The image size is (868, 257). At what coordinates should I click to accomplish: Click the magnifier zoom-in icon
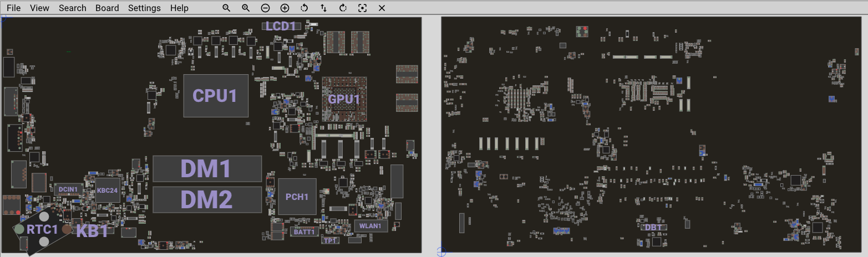[x=246, y=8]
